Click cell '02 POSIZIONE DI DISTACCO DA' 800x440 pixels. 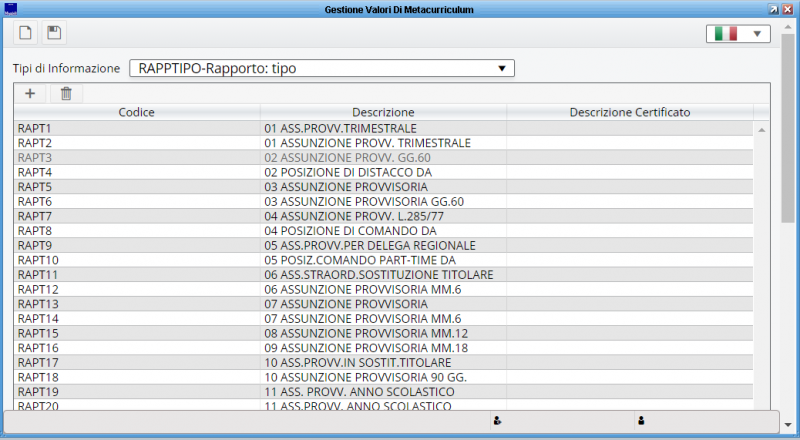tap(384, 172)
